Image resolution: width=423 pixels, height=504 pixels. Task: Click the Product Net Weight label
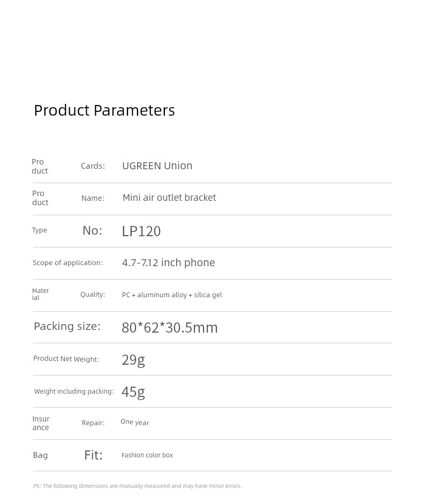click(66, 359)
